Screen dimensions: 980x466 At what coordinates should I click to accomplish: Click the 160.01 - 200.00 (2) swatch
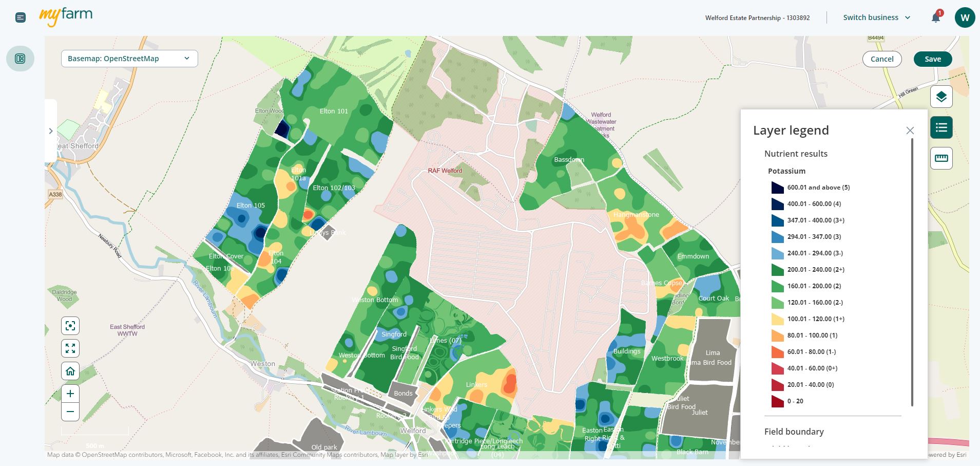tap(777, 286)
